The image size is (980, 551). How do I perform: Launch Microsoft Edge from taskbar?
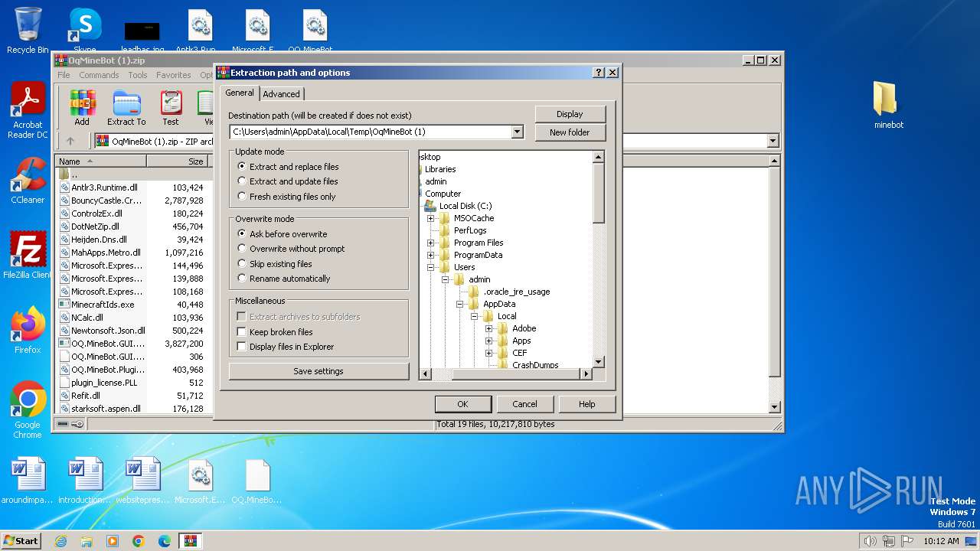(165, 541)
